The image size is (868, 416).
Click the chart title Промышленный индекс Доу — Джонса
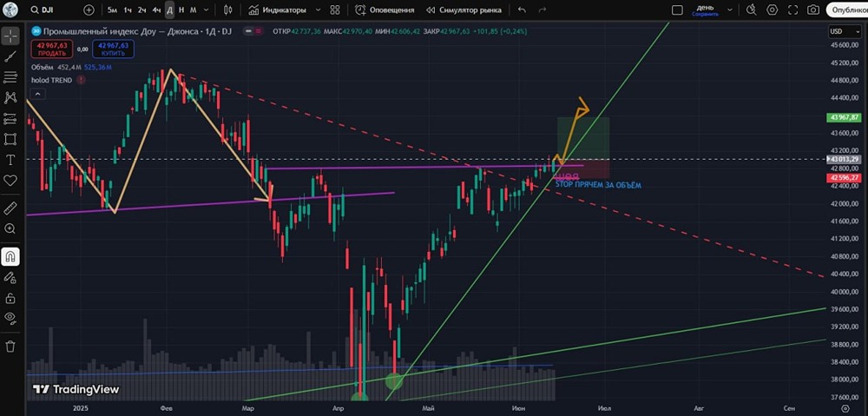122,31
